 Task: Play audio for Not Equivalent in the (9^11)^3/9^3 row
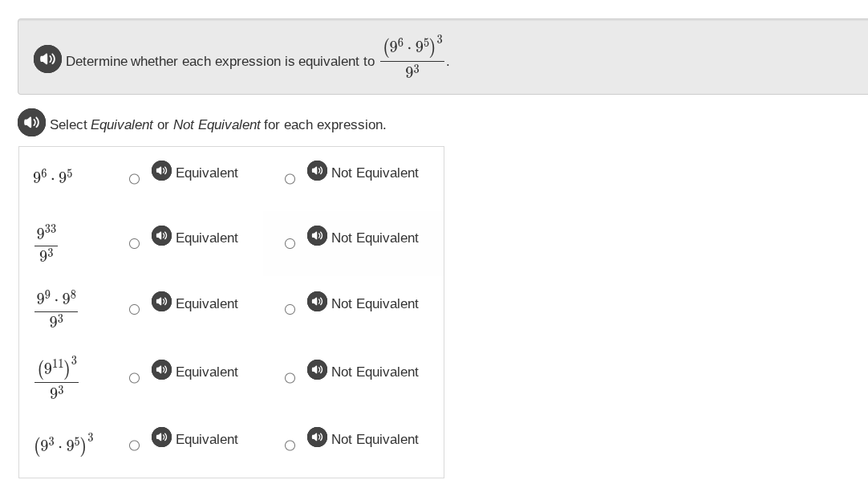pos(317,369)
